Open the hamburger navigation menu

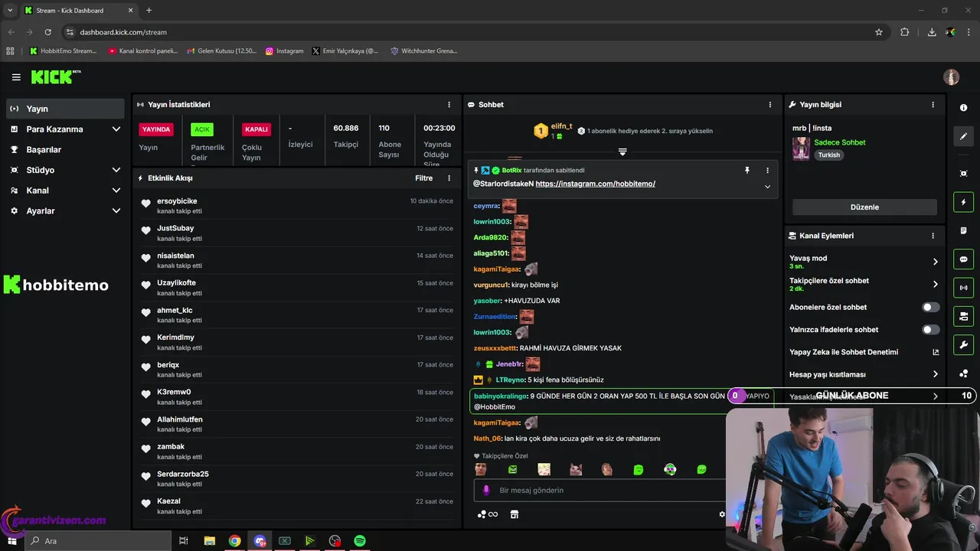tap(16, 77)
